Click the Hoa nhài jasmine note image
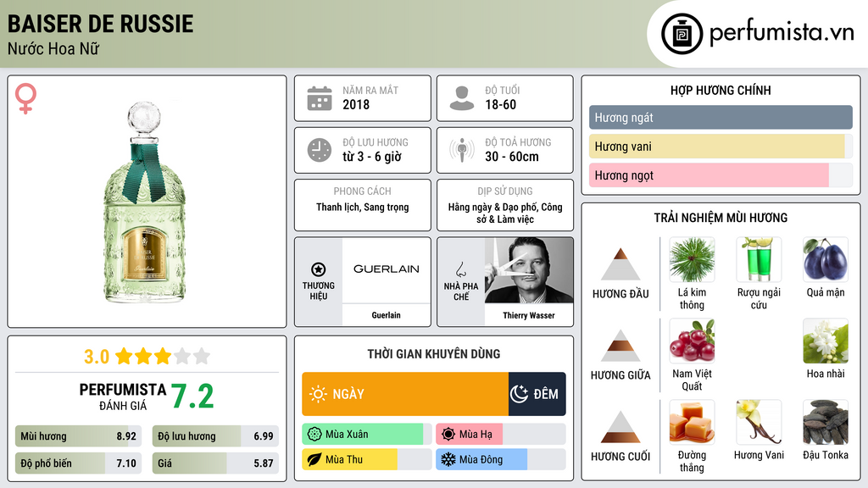Image resolution: width=868 pixels, height=488 pixels. coord(825,341)
